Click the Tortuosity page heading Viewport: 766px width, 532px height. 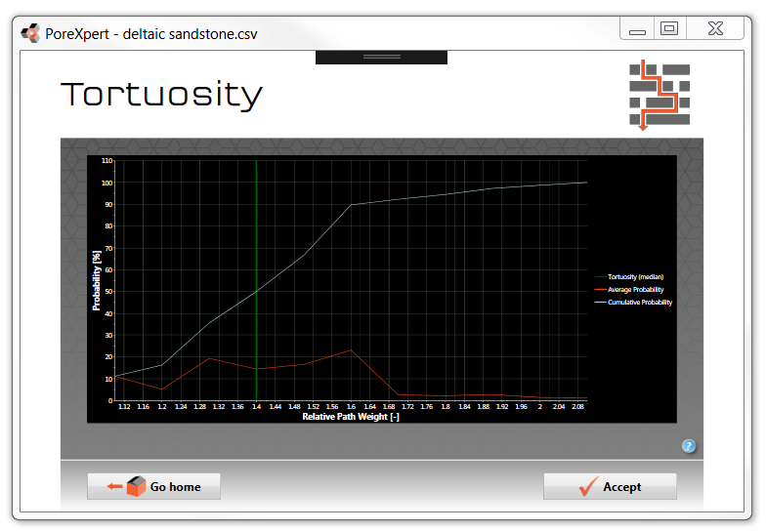pos(162,95)
